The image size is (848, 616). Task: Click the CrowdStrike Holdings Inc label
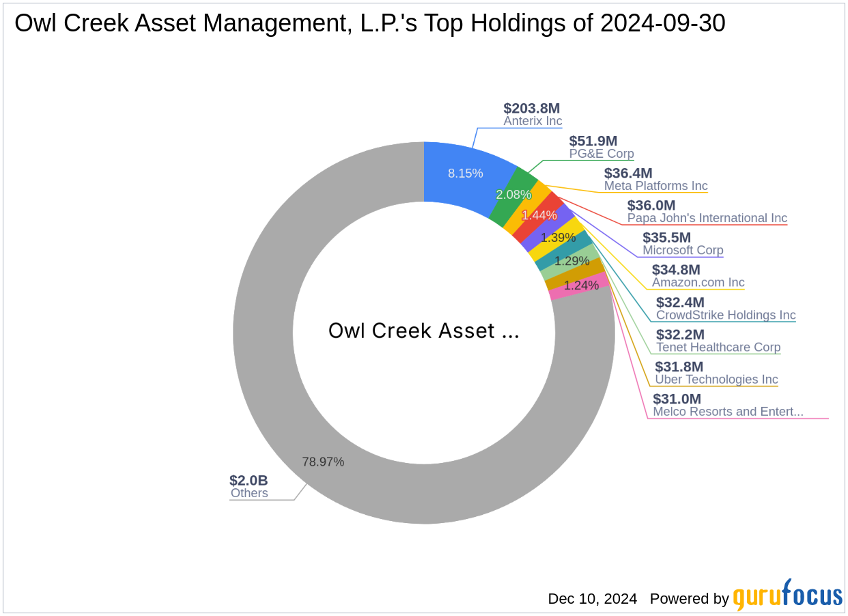click(726, 315)
